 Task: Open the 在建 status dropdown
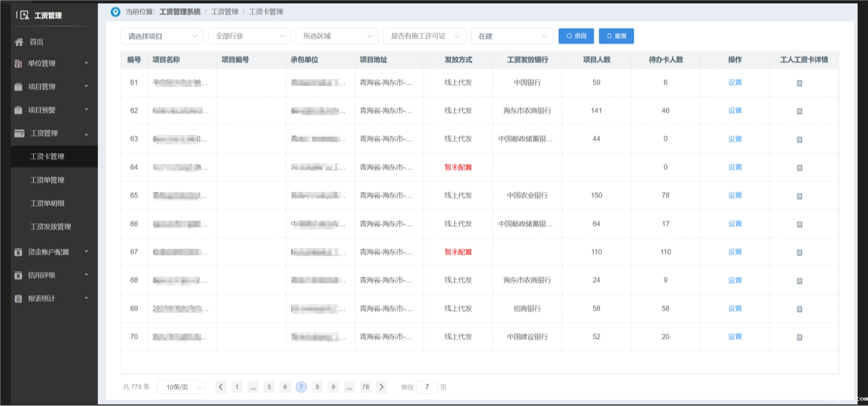click(x=512, y=36)
